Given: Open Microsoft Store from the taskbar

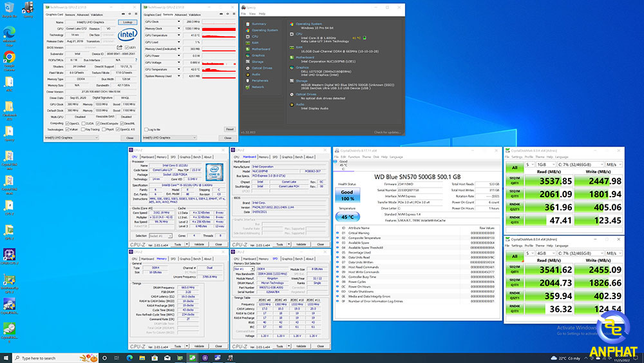Looking at the screenshot, I should pyautogui.click(x=155, y=358).
